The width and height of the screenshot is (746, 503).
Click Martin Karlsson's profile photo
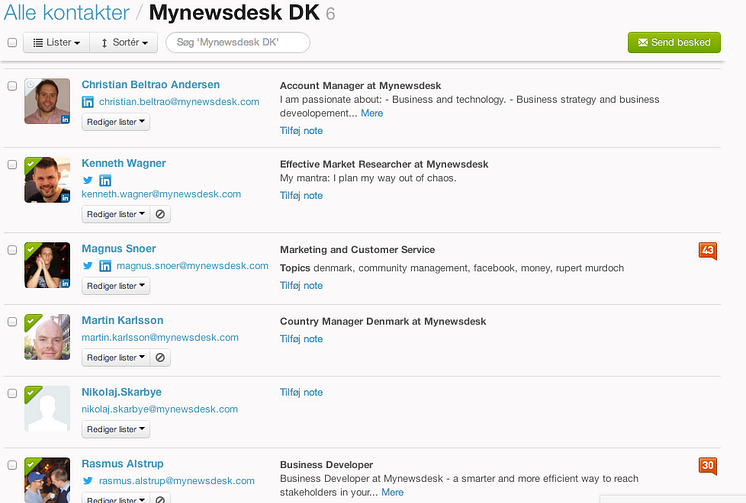click(47, 337)
